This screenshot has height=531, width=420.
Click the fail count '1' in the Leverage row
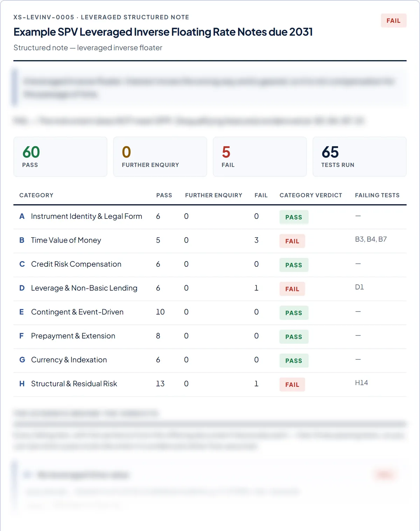click(x=257, y=288)
